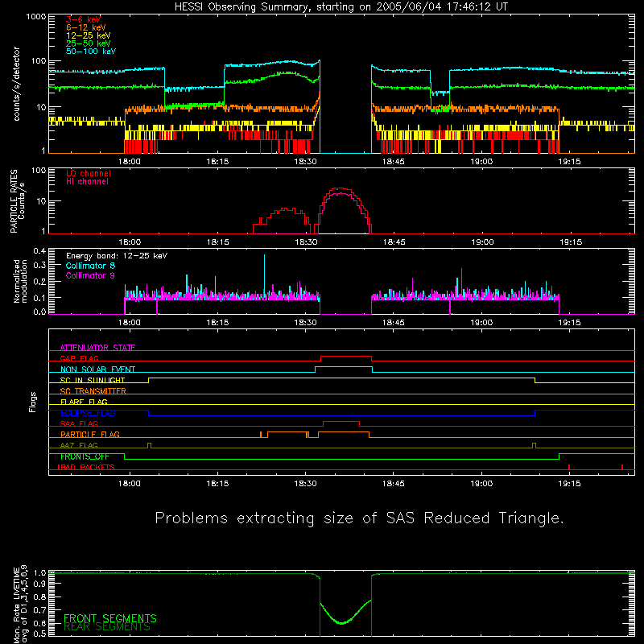This screenshot has width=644, height=644.
Task: Click the green 25-50 keV legend label
Action: pyautogui.click(x=89, y=43)
